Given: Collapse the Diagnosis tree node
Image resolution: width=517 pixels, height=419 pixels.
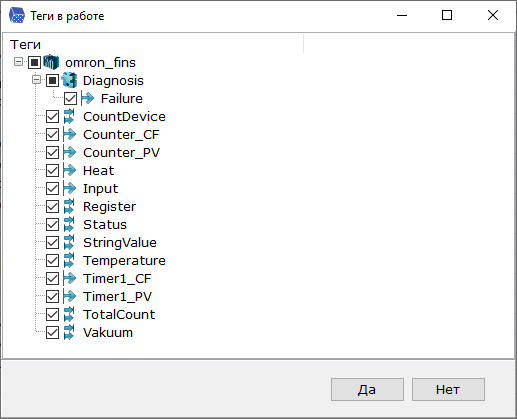Looking at the screenshot, I should [x=37, y=80].
